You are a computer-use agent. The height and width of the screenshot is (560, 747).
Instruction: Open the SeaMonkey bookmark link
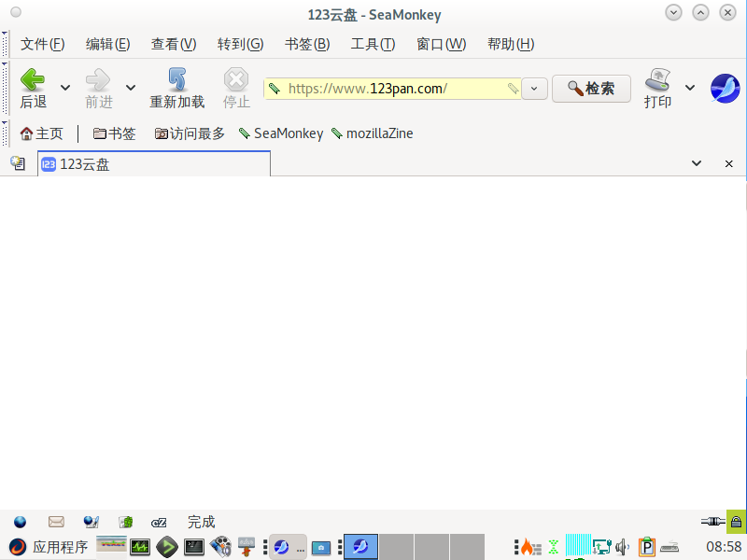[x=281, y=133]
